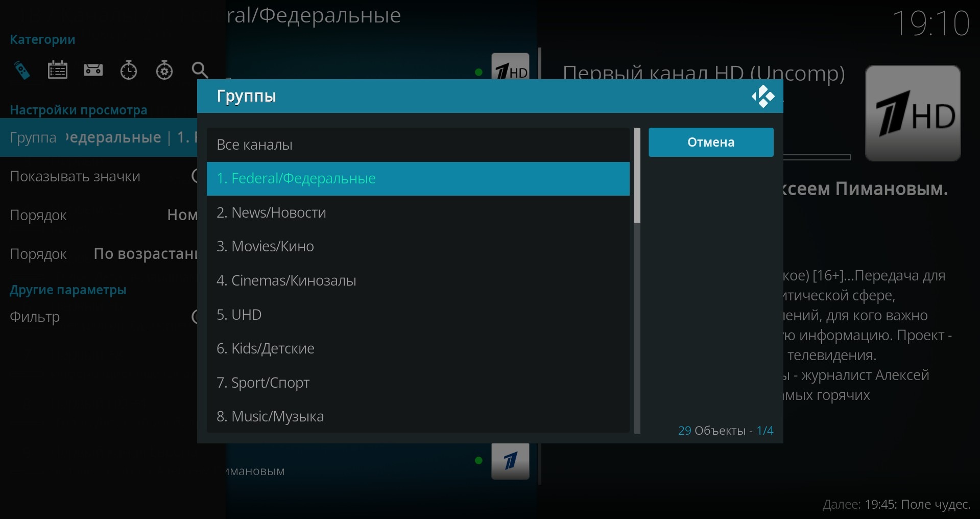Select the 7. Sport/Спорт group

[418, 383]
